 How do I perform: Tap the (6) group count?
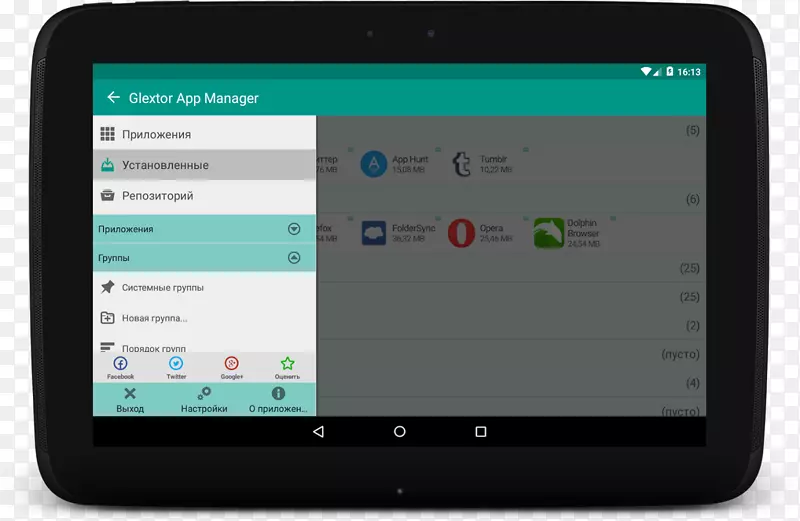coord(692,199)
